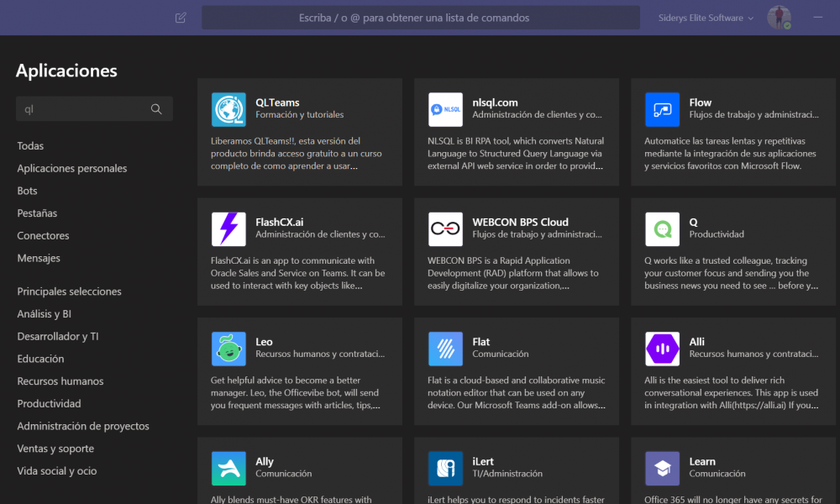
Task: Expand the Siderys Elite Software dropdown
Action: click(x=706, y=18)
